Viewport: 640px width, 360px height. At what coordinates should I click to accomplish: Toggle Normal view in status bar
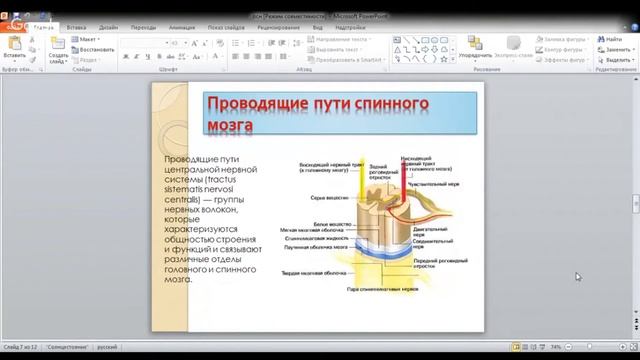(516, 347)
